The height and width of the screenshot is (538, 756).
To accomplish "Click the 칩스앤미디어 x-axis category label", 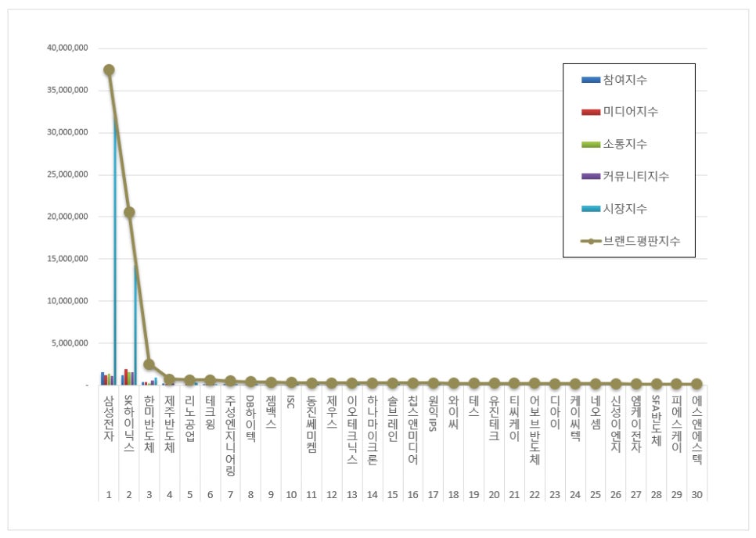I will [x=412, y=430].
